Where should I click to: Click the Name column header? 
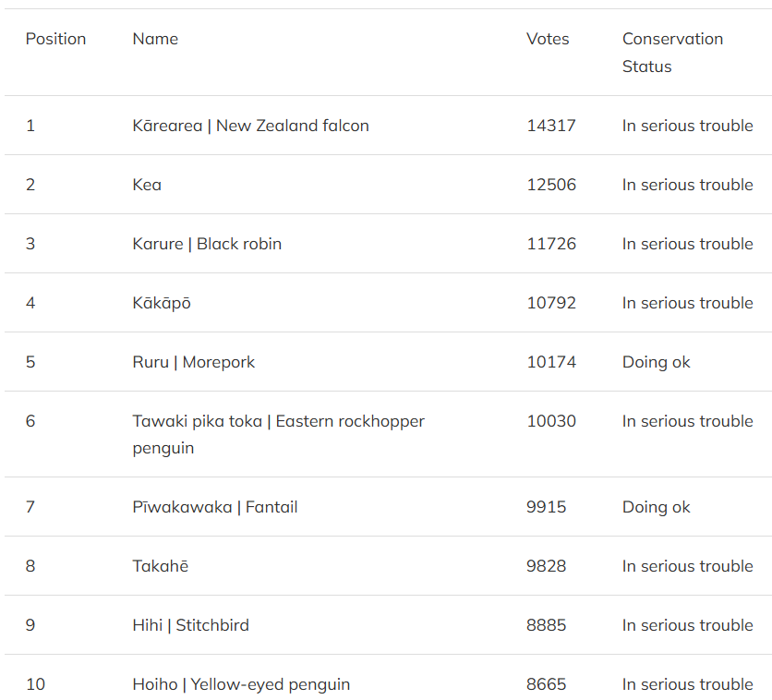[155, 39]
